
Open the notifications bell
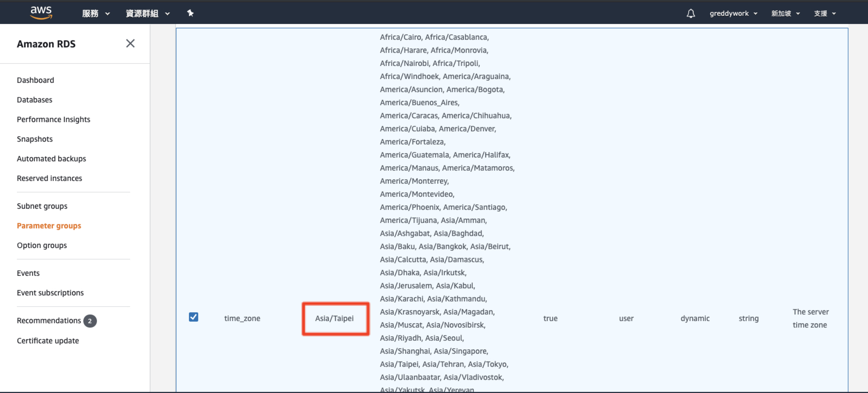[690, 14]
